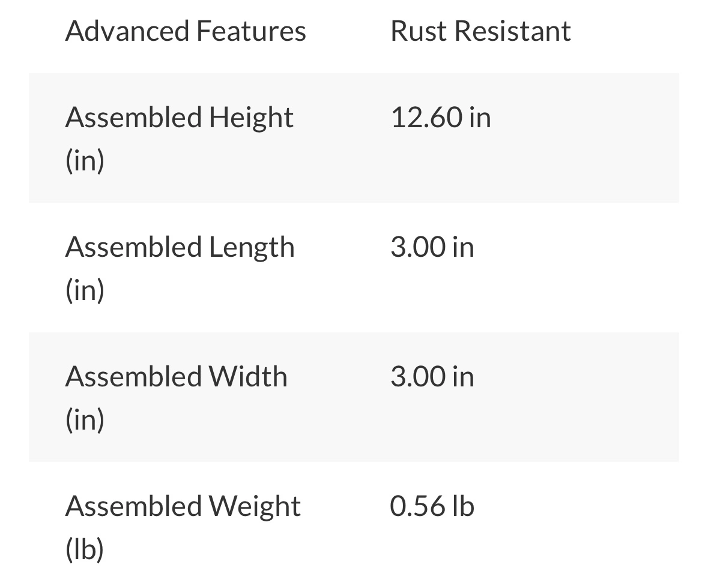The height and width of the screenshot is (588, 708).
Task: Click "(in)" unit below Assembled Length
Action: (x=85, y=290)
